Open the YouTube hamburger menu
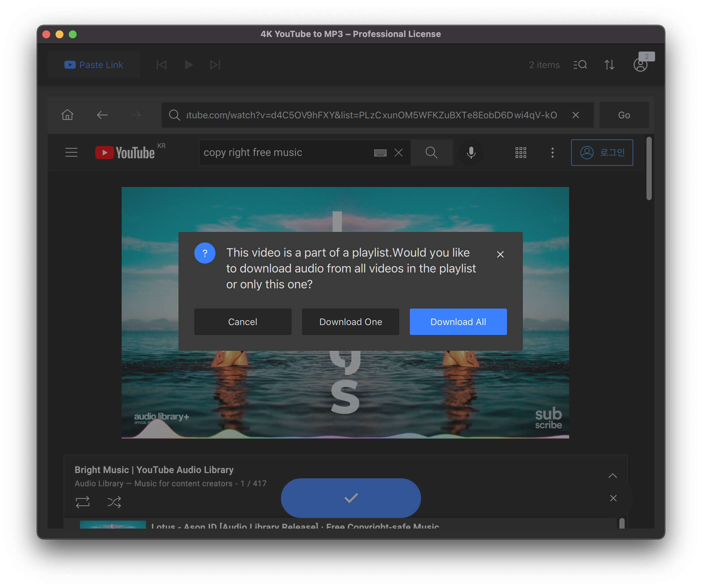This screenshot has width=702, height=588. point(71,152)
